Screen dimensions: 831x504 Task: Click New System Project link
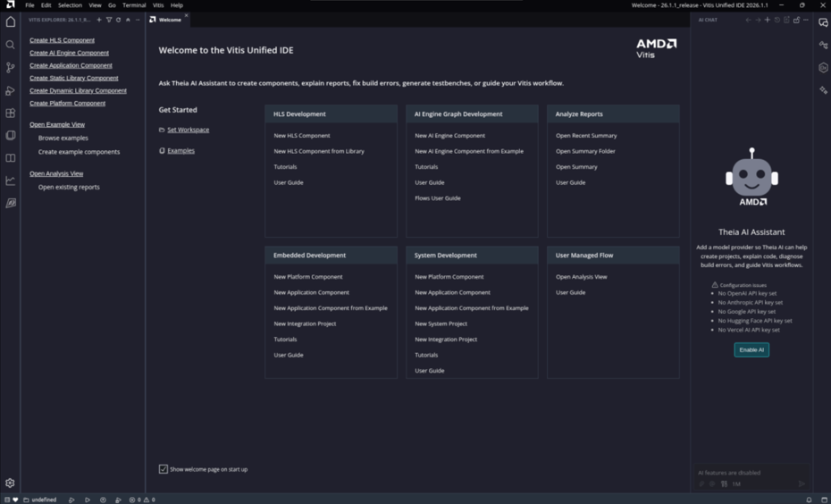[441, 323]
